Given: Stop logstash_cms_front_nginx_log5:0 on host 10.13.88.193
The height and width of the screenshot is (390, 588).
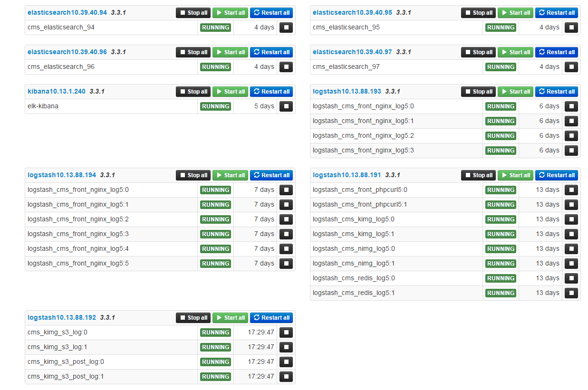Looking at the screenshot, I should [571, 106].
